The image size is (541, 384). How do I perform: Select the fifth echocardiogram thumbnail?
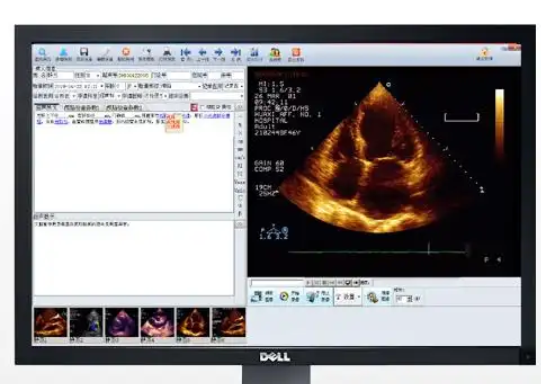pos(193,323)
